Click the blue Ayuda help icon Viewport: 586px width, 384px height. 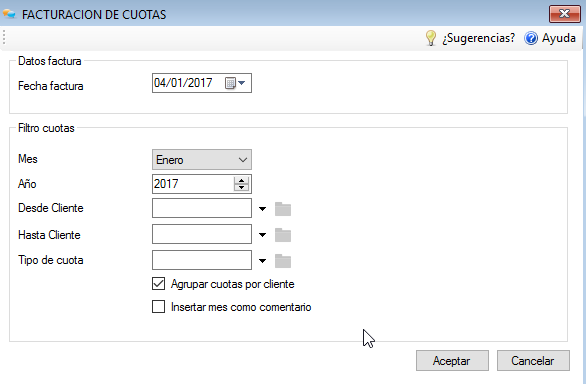point(531,38)
